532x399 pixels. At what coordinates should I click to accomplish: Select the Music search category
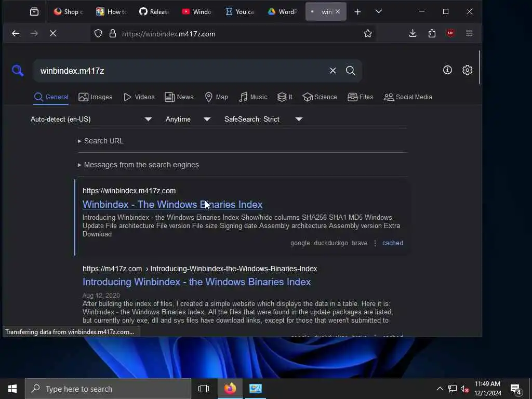pos(253,97)
